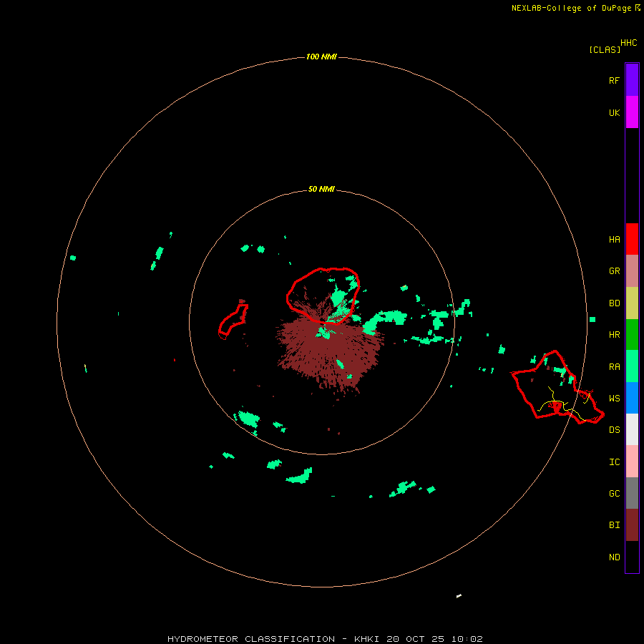
Task: Click the [CLAS] legend header
Action: [604, 49]
